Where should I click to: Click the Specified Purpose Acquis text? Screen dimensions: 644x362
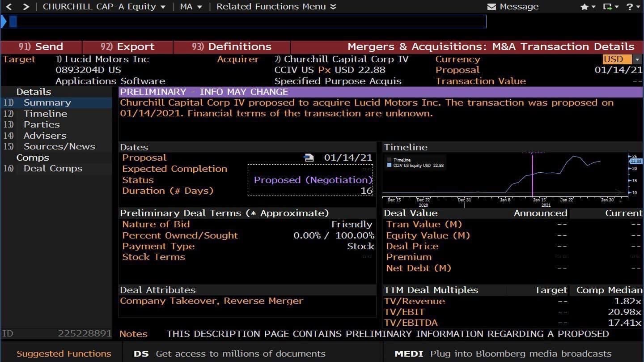[338, 81]
